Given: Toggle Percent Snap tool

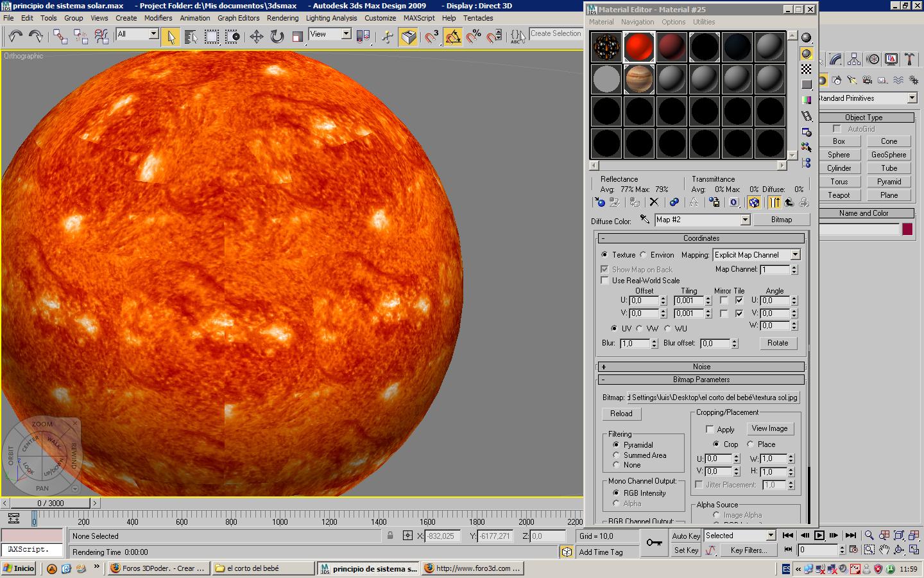Looking at the screenshot, I should (x=474, y=37).
